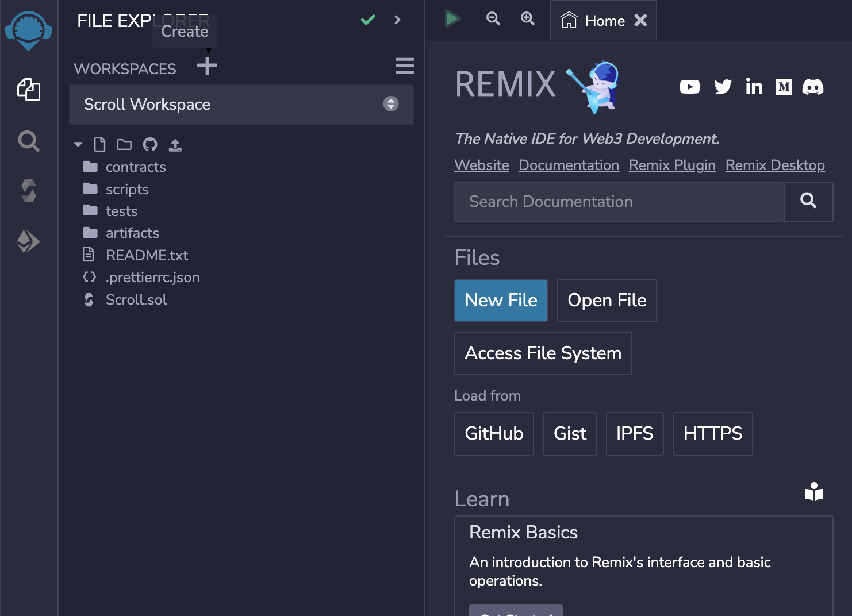Open the workspaces hamburger menu

tap(405, 66)
